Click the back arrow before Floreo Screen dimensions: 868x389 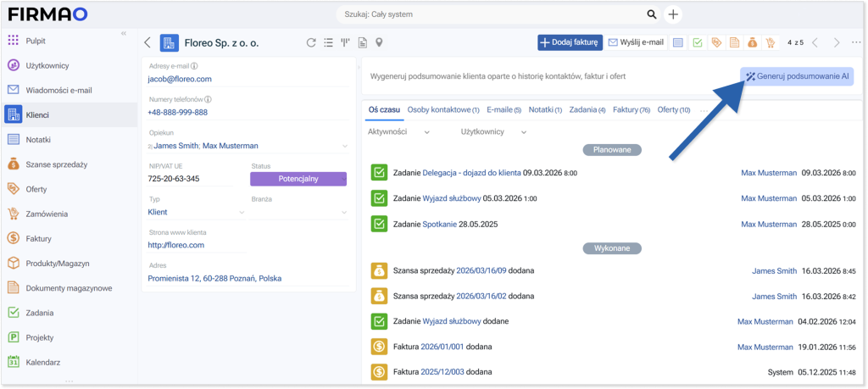147,42
